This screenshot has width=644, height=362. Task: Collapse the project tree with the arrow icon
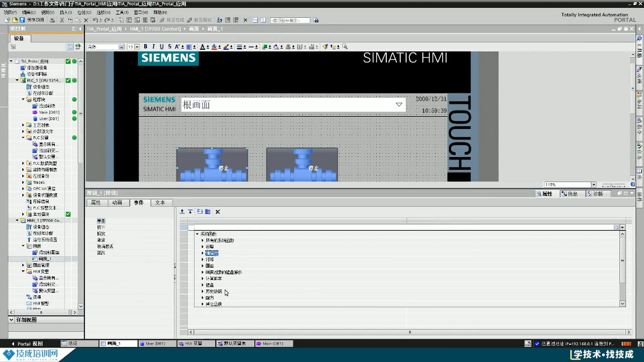point(80,29)
